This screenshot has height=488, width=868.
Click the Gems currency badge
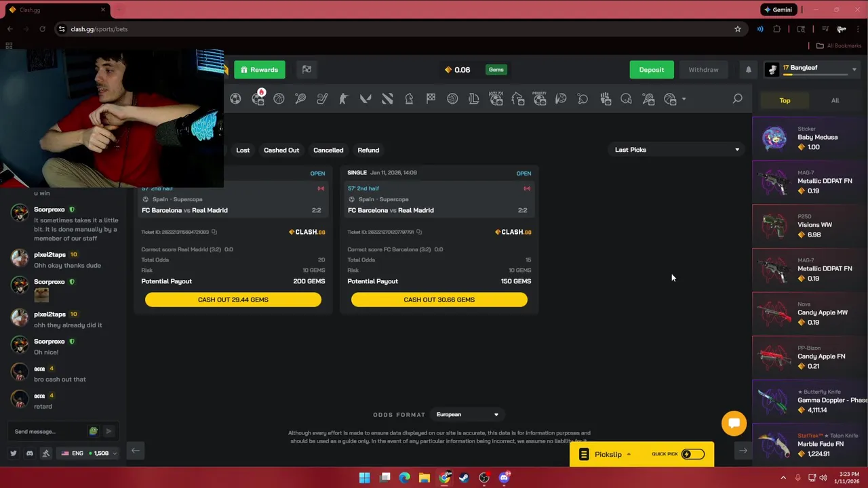(496, 70)
